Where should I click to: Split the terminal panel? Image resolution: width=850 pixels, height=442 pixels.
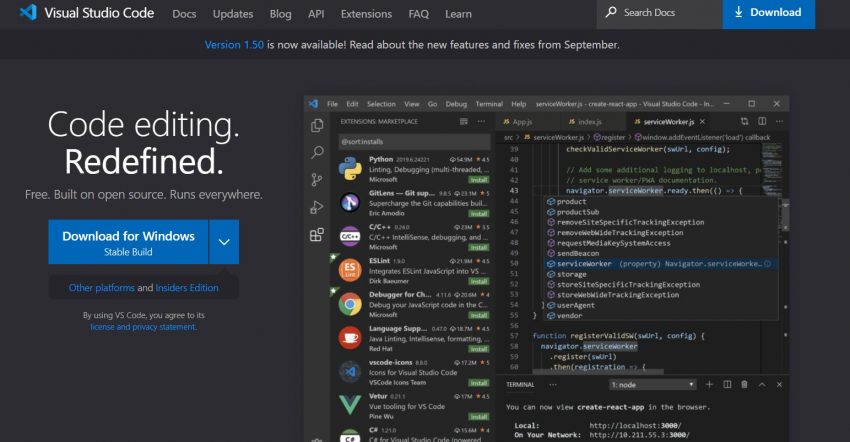[x=727, y=385]
